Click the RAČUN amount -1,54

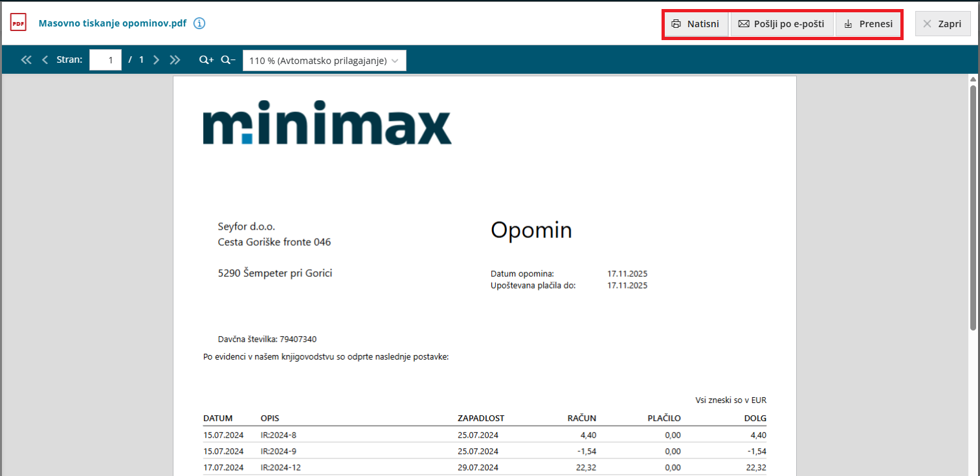pos(587,451)
